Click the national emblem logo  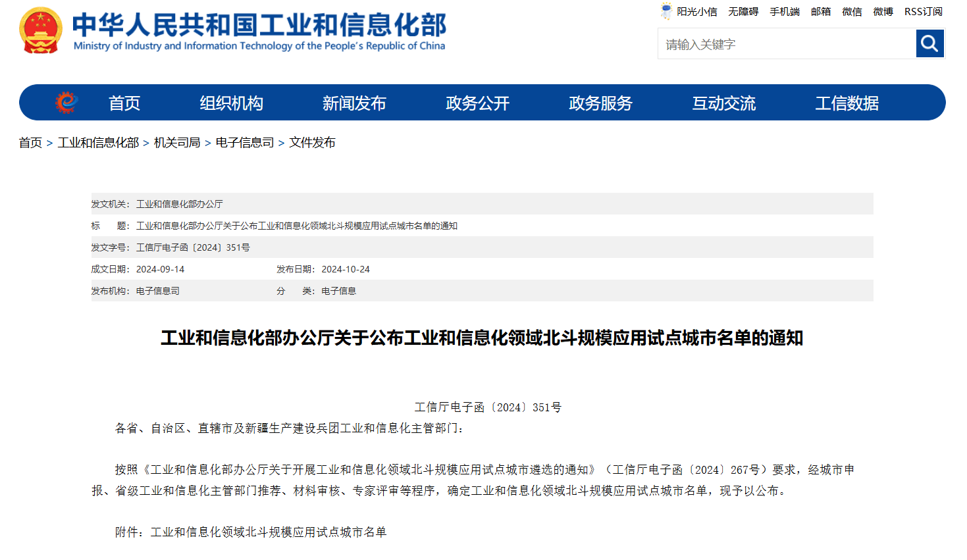coord(41,30)
